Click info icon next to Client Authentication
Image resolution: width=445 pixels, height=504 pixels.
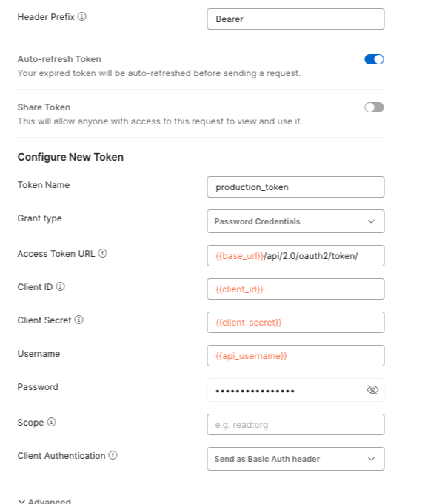113,456
